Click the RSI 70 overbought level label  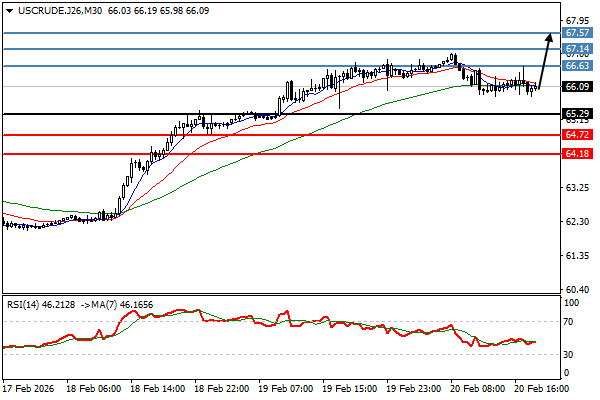570,323
